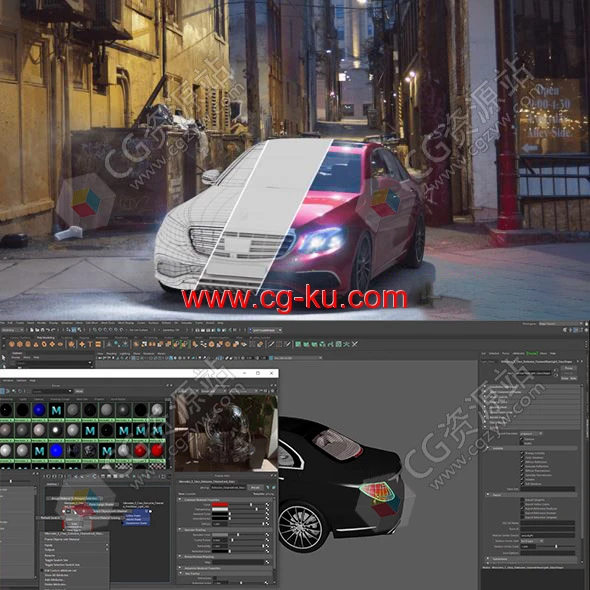Create a polygon sphere from the shelf

tap(12, 344)
